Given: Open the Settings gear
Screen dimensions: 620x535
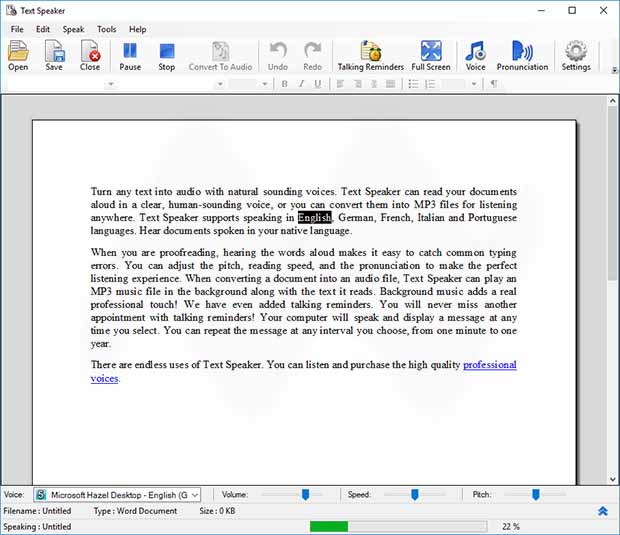Looking at the screenshot, I should pyautogui.click(x=576, y=56).
